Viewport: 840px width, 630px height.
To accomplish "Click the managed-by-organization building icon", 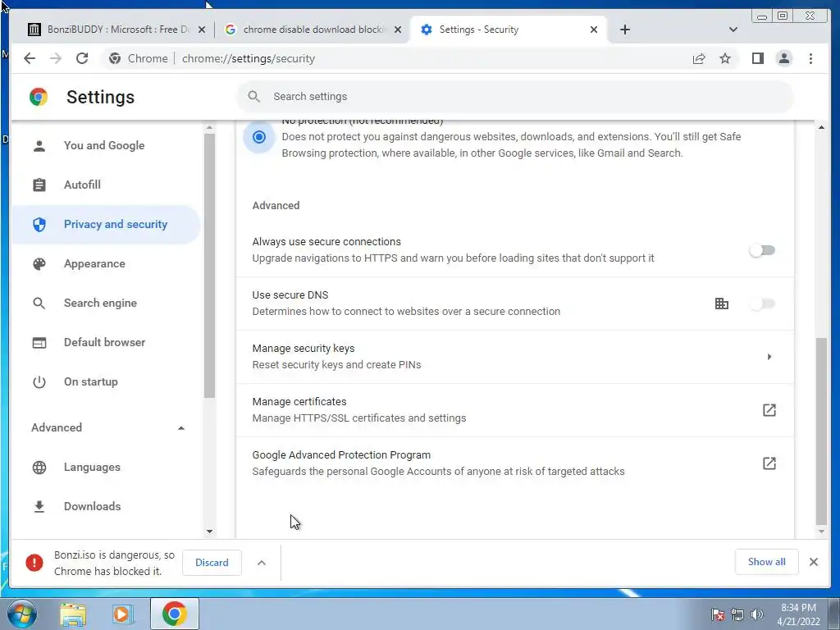I will [x=722, y=304].
